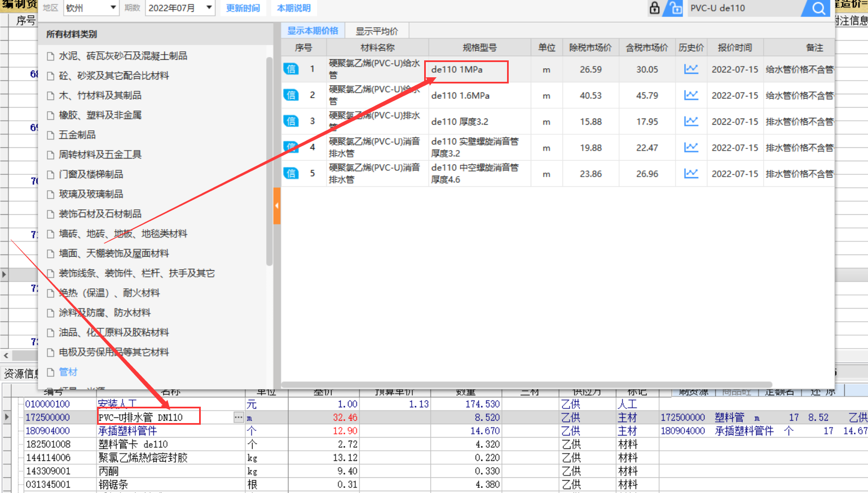Select category 墙面、天棚装饰及屋面材料
This screenshot has height=493, width=868.
point(114,253)
